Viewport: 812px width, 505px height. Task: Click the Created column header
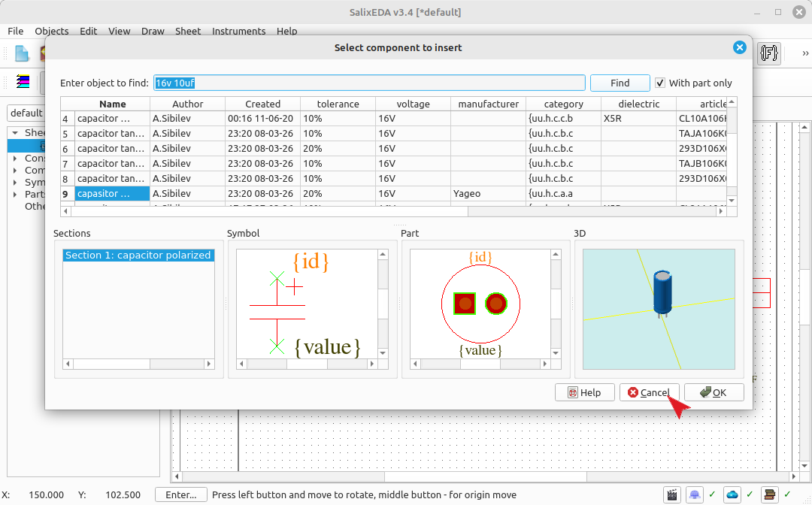262,104
